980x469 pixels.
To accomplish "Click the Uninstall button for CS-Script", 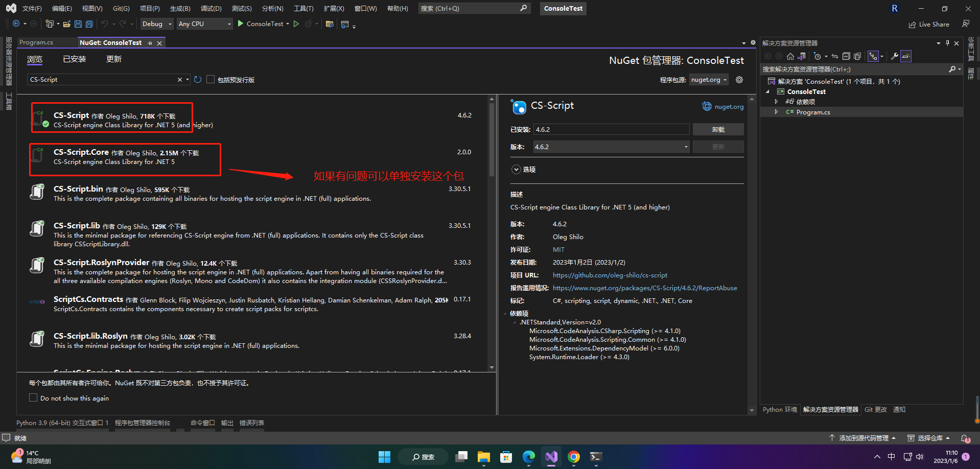I will (x=718, y=129).
